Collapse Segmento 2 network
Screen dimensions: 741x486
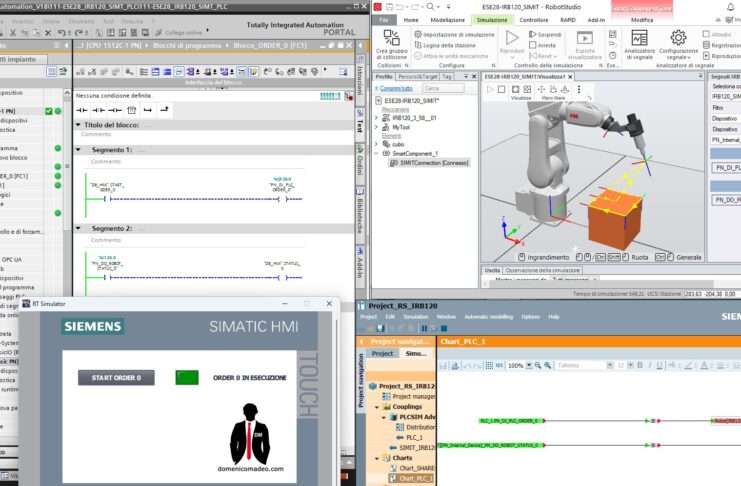pyautogui.click(x=78, y=228)
